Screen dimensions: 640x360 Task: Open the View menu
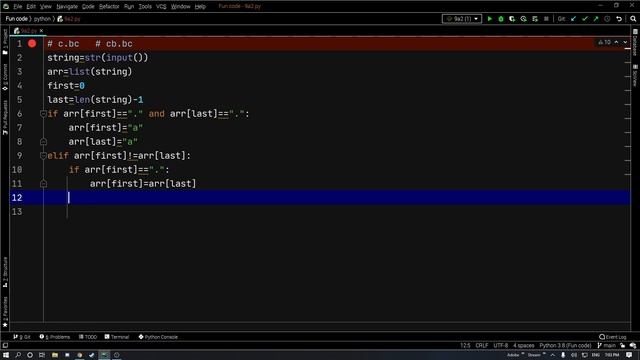point(45,7)
